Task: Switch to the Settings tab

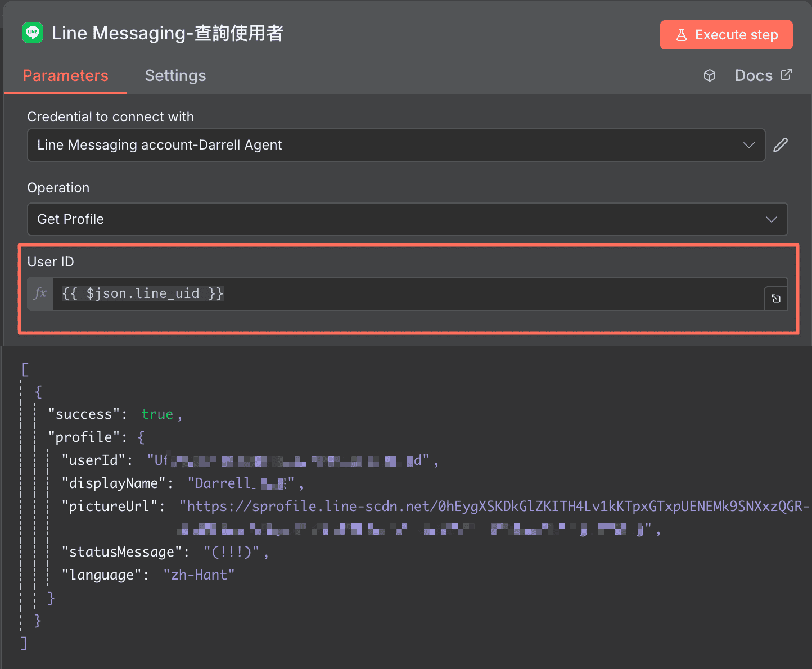Action: [x=175, y=75]
